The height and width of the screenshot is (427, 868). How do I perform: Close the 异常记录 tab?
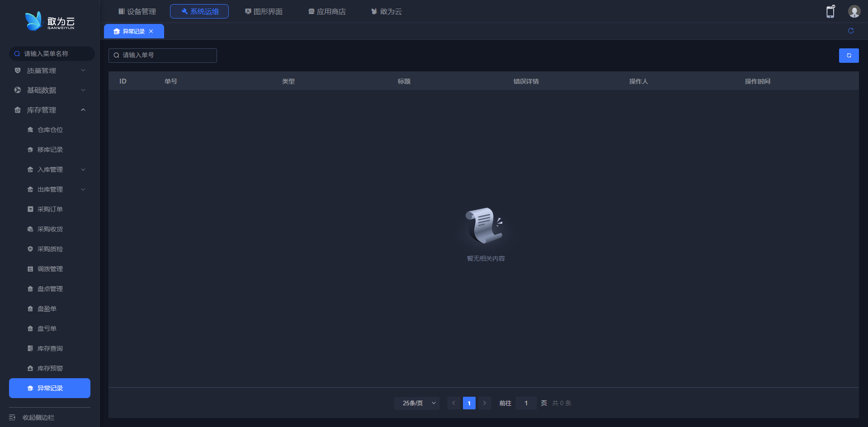click(151, 31)
